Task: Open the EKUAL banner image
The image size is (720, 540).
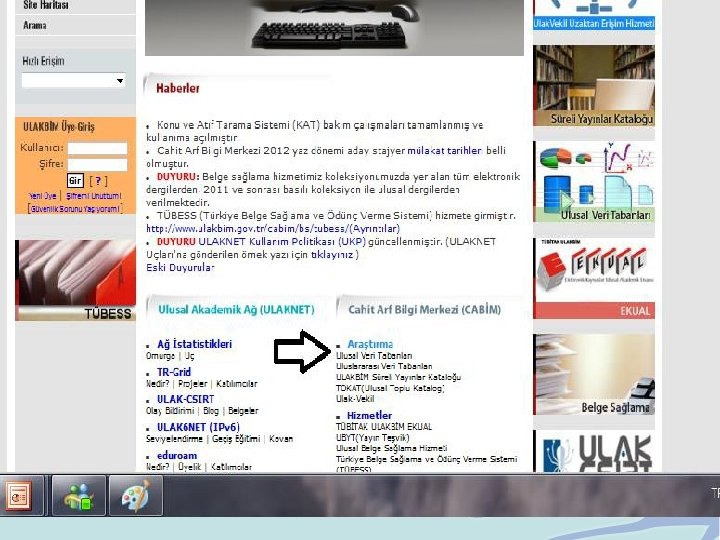Action: tap(594, 278)
